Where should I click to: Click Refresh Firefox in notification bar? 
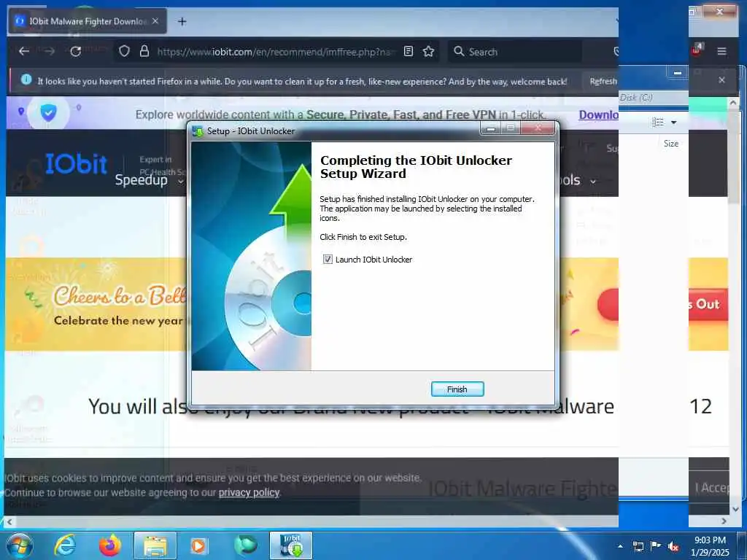coord(603,82)
